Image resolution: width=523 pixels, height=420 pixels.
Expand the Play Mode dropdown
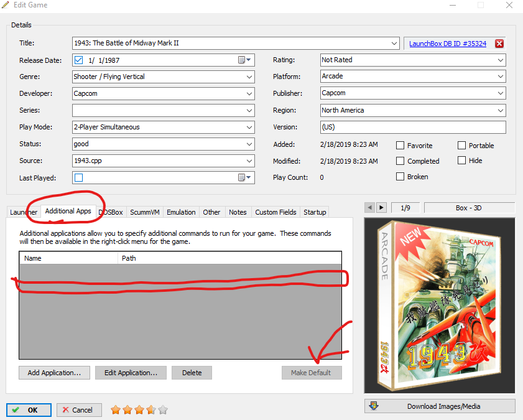(x=249, y=127)
